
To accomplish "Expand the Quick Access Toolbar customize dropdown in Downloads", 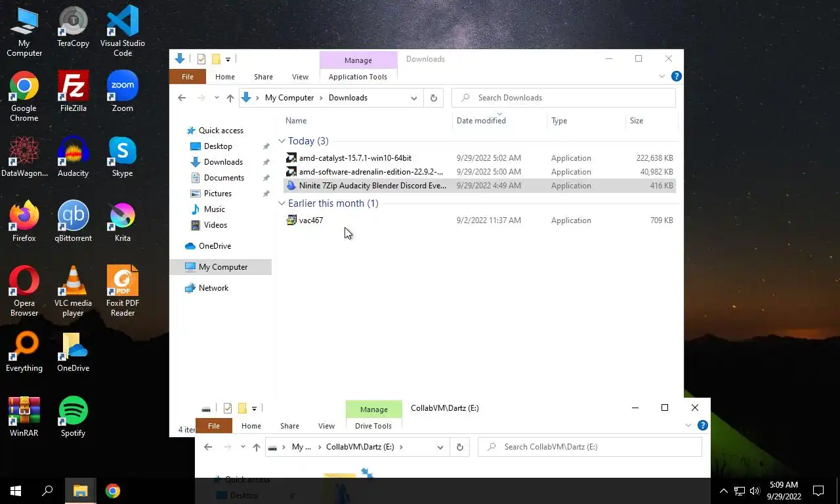I will coord(228,59).
